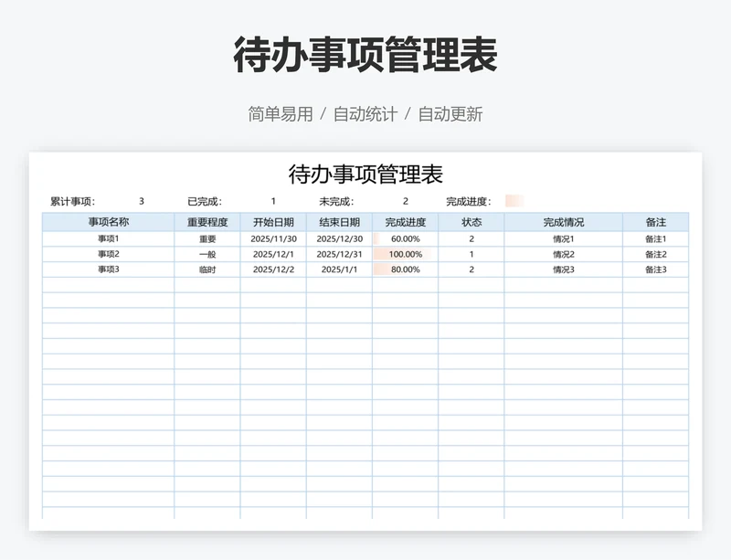Select the 结束日期 column header
This screenshot has height=560, width=731.
339,222
